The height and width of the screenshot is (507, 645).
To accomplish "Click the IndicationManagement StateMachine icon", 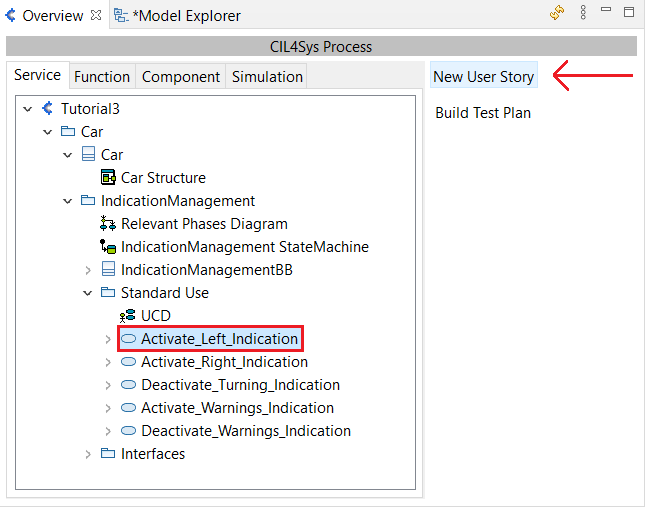I will tap(109, 247).
